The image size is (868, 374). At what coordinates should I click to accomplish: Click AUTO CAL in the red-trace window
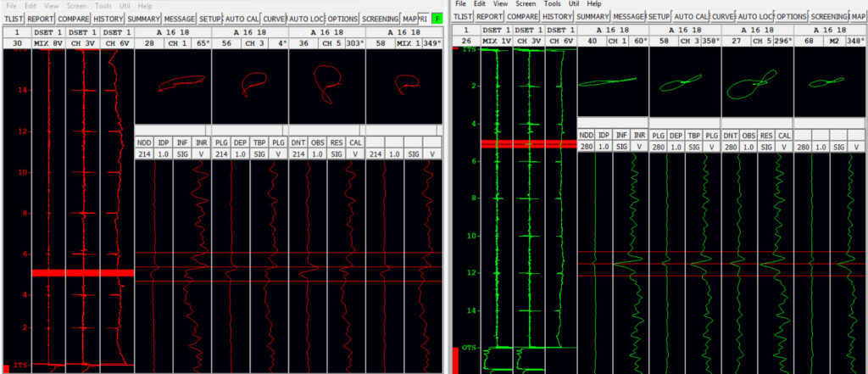tap(242, 17)
